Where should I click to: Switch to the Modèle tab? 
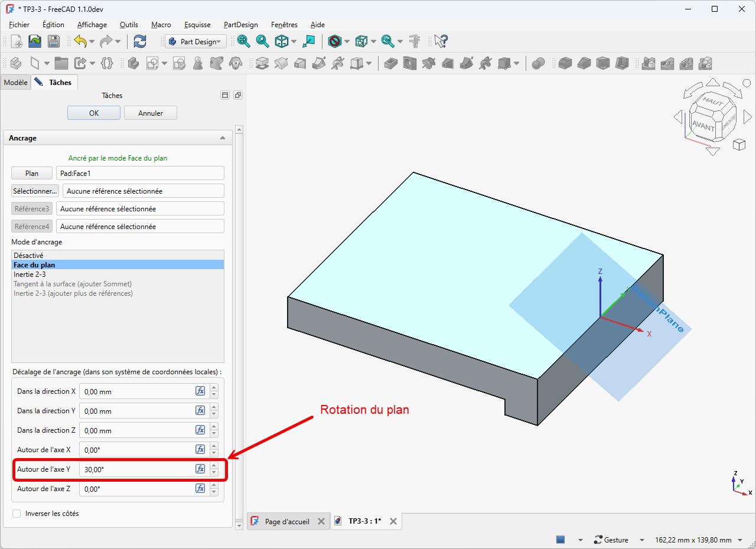(x=16, y=83)
